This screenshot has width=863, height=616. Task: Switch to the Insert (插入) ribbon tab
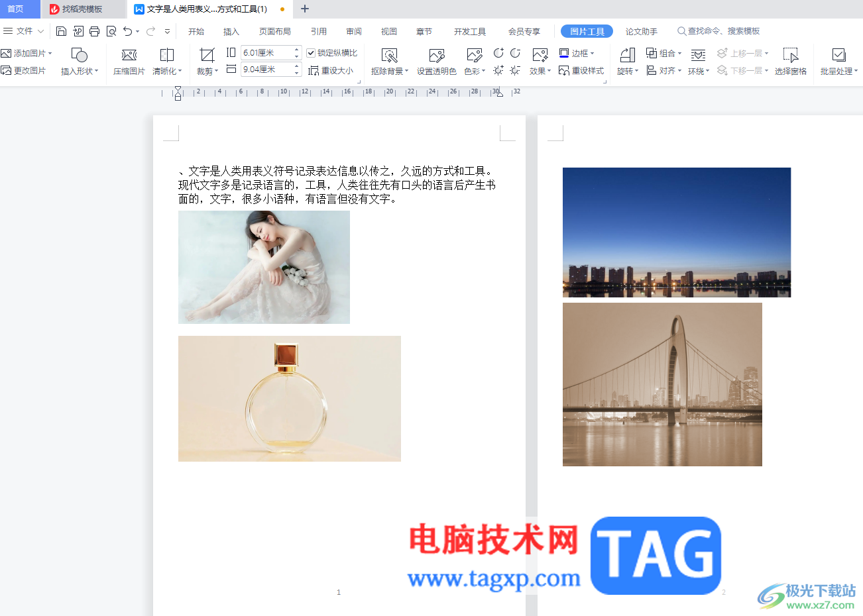(231, 31)
